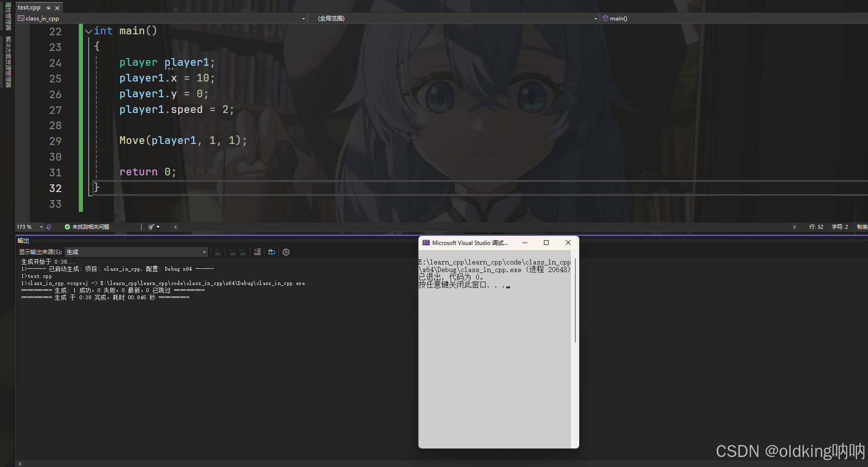This screenshot has height=467, width=868.
Task: Click the output panel bottom scroll left arrow
Action: pos(20,464)
